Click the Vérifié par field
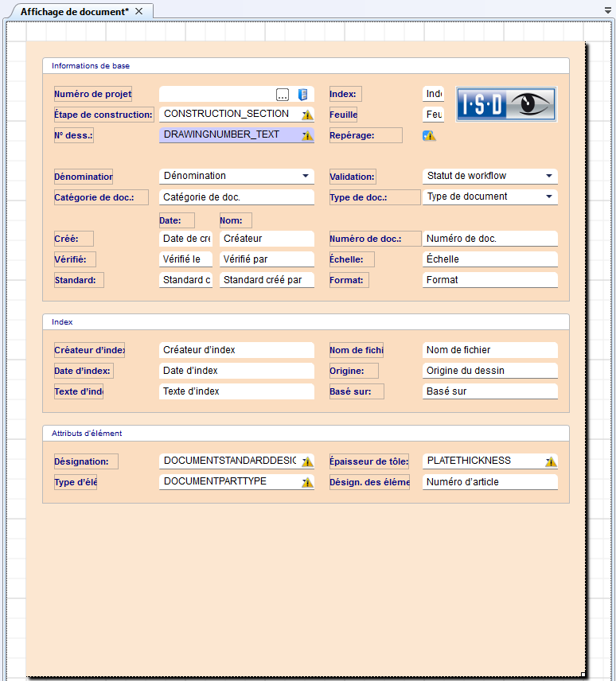This screenshot has height=681, width=616. [267, 259]
